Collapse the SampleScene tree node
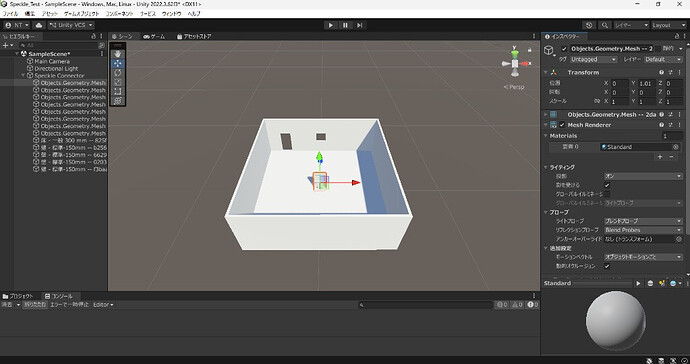690x364 pixels. click(x=17, y=54)
